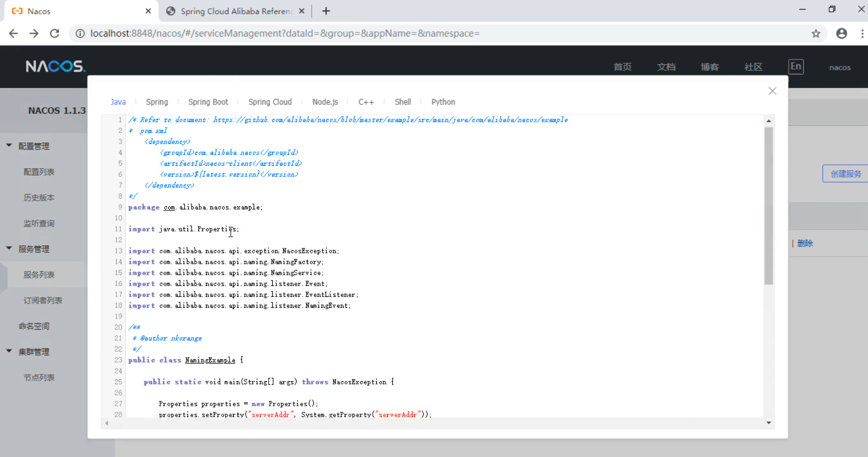This screenshot has height=457, width=868.
Task: Close the code sample dialog
Action: tap(772, 91)
